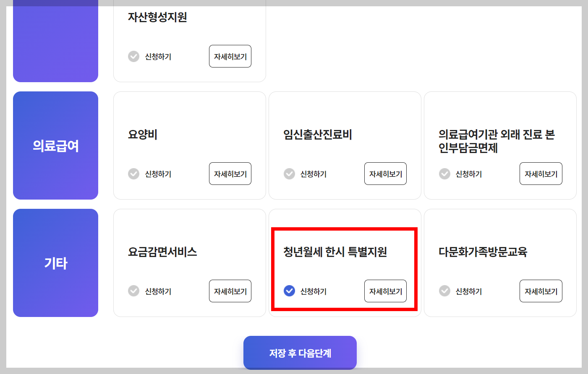Select the 기타 category tile
This screenshot has width=588, height=374.
(55, 262)
